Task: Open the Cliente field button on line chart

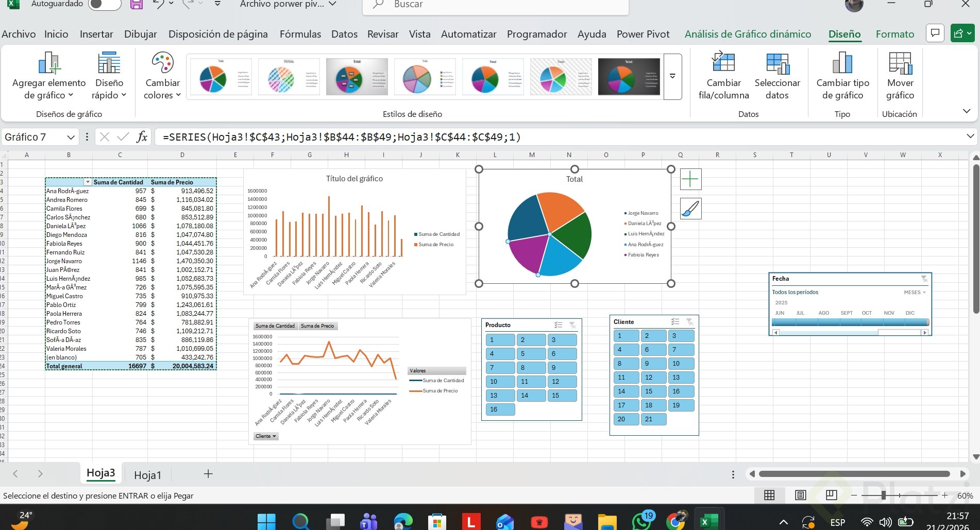Action: click(x=266, y=436)
